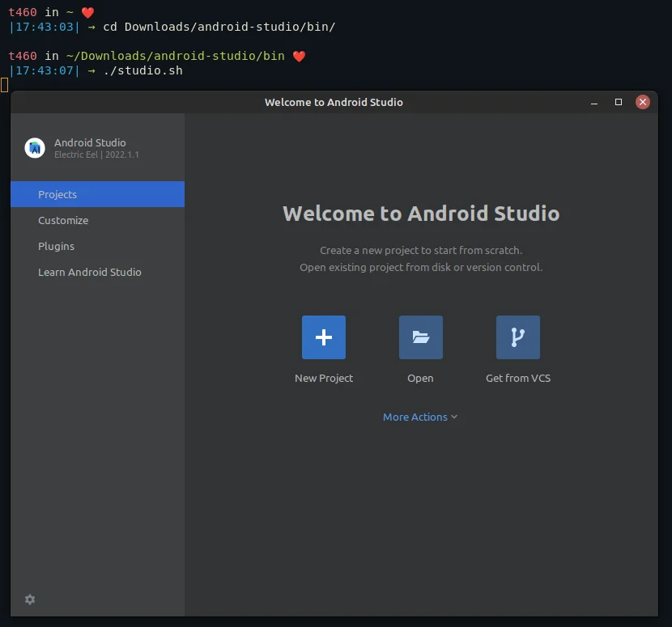This screenshot has height=627, width=672.
Task: Open Learn Android Studio
Action: 90,272
